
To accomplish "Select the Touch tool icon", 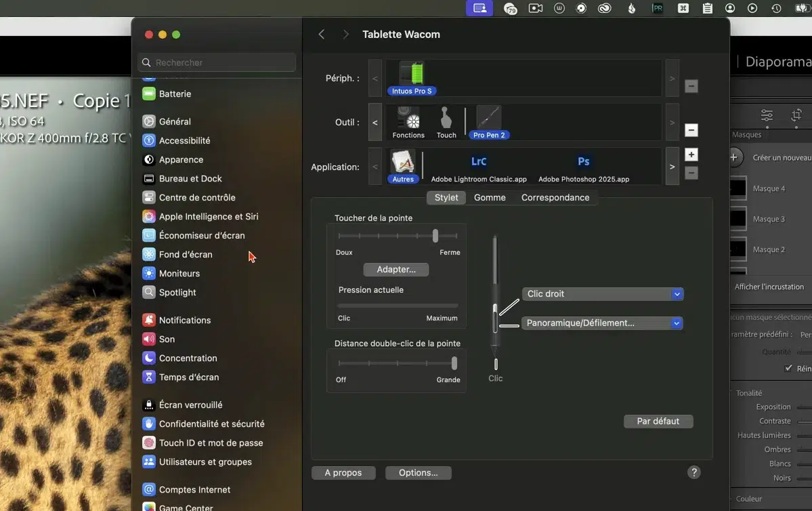I will pyautogui.click(x=446, y=122).
